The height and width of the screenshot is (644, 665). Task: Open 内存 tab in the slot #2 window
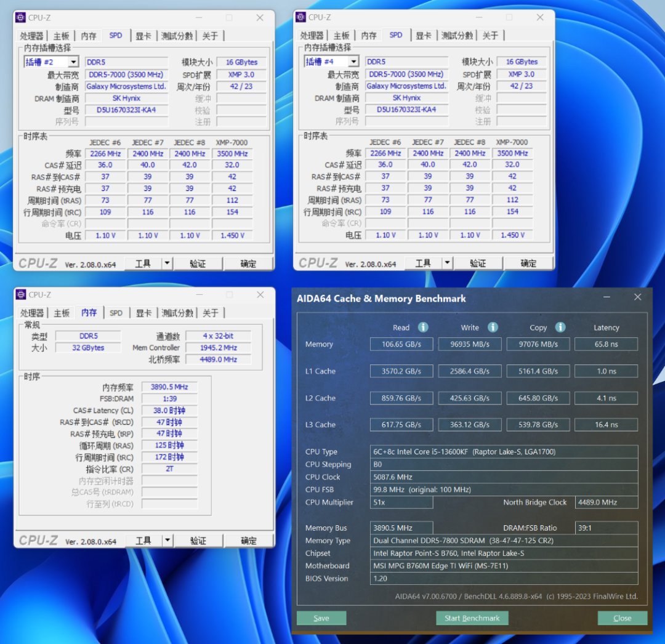pyautogui.click(x=89, y=36)
